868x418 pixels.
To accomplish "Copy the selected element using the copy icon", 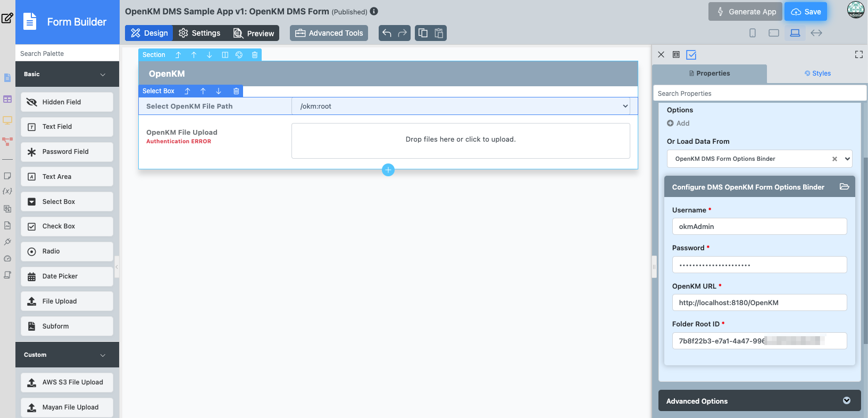I will tap(423, 33).
